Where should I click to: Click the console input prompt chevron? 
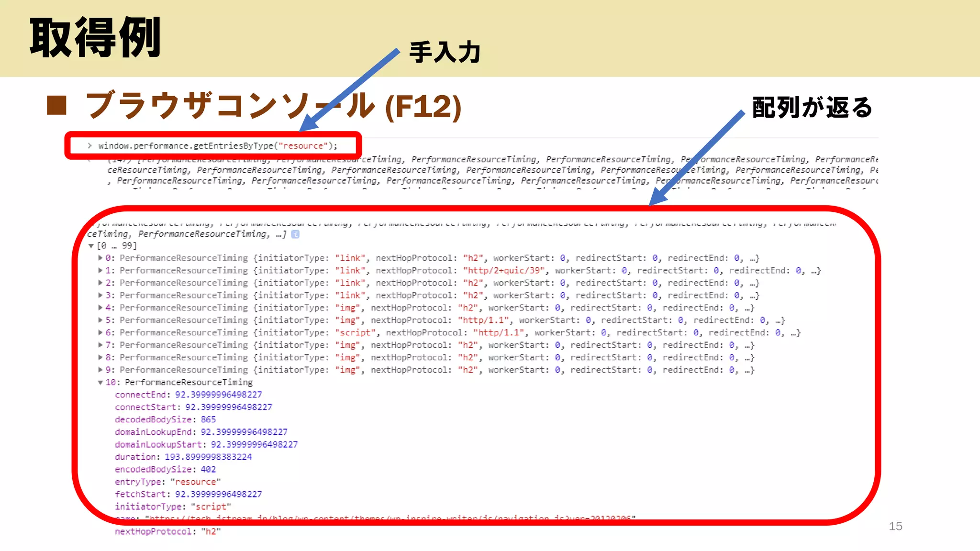click(x=89, y=145)
